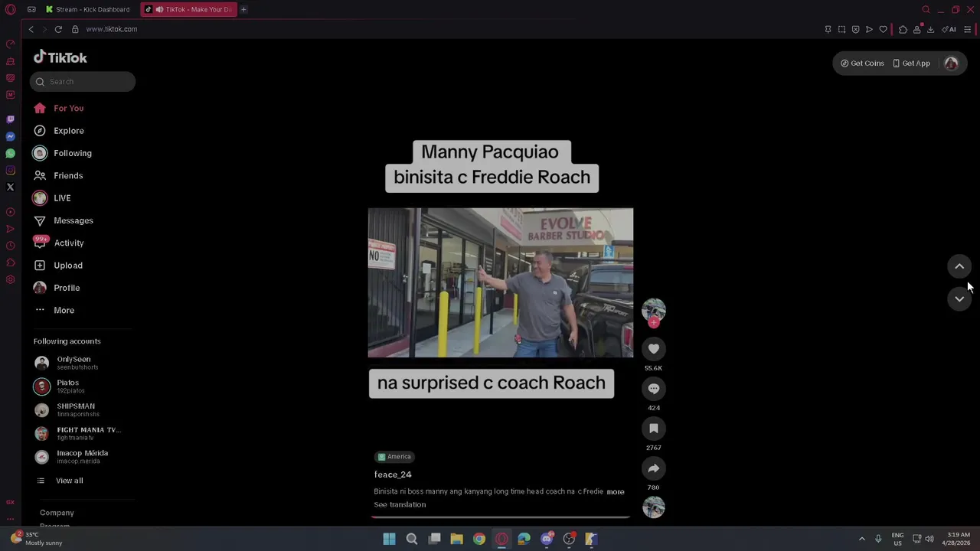Screen dimensions: 980x551
Task: Click the site lock security icon
Action: click(x=75, y=29)
